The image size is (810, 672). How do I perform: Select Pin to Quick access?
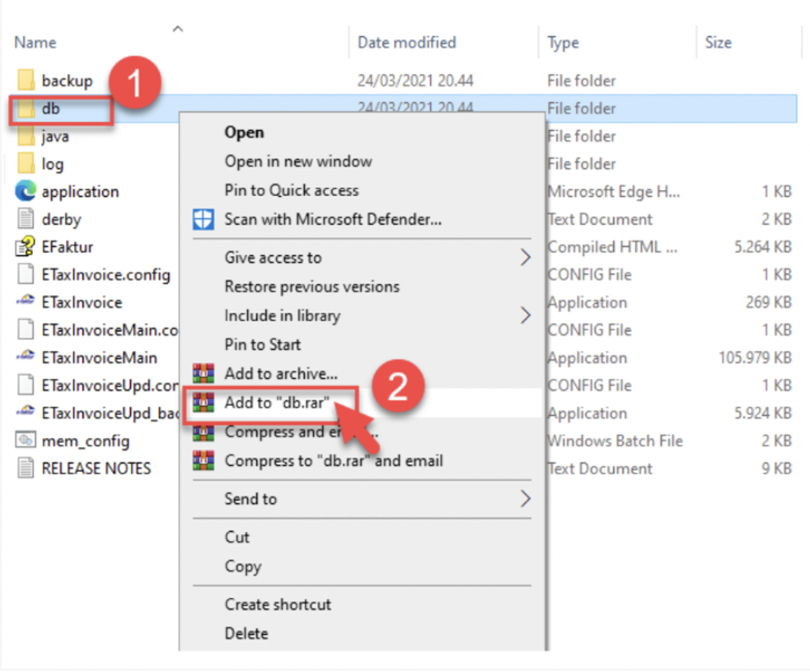coord(292,190)
